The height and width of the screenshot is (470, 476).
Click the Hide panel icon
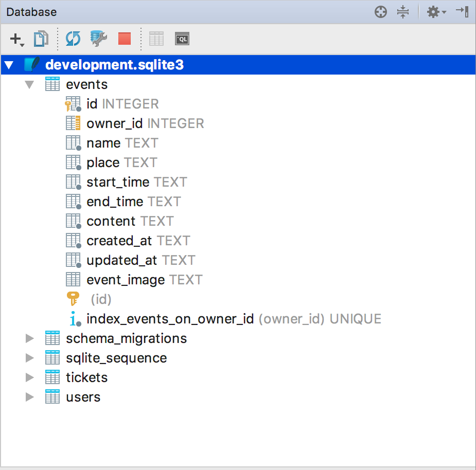click(x=463, y=11)
